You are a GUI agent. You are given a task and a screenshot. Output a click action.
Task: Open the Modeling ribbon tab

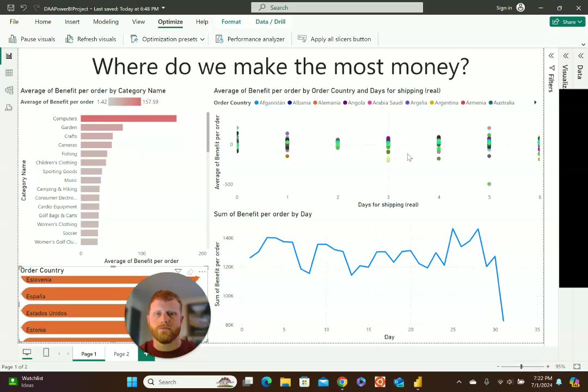pos(106,22)
